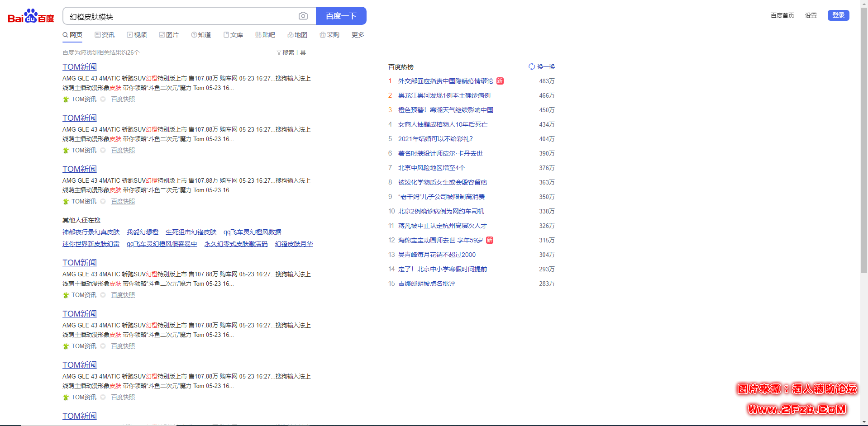Viewport: 868px width, 426px height.
Task: Open hot item 蒋凡被中止认定杭州高层次人才
Action: pyautogui.click(x=443, y=226)
